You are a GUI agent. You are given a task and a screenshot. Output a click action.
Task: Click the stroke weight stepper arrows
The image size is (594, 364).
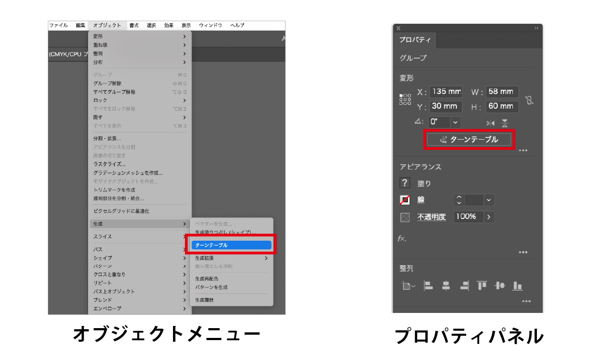coord(459,200)
